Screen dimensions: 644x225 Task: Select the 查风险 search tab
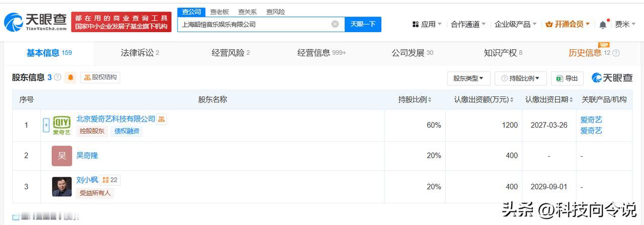(275, 12)
